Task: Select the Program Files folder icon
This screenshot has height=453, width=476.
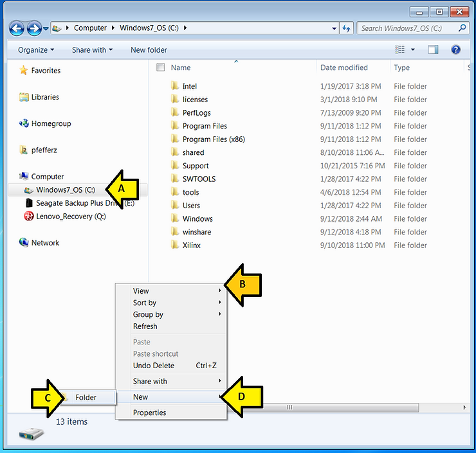Action: click(174, 125)
